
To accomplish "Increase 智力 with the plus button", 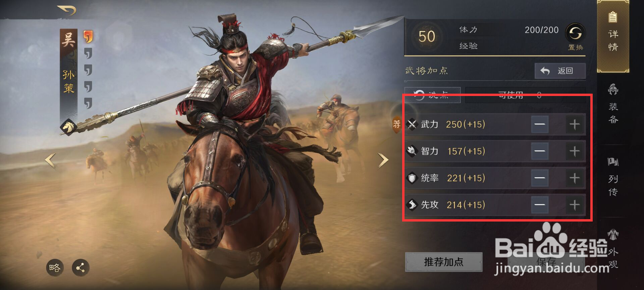I will pyautogui.click(x=575, y=151).
